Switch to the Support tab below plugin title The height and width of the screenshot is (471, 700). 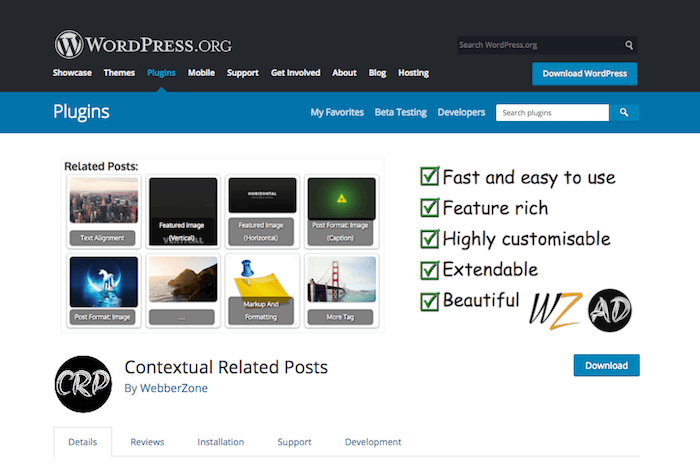pos(294,442)
